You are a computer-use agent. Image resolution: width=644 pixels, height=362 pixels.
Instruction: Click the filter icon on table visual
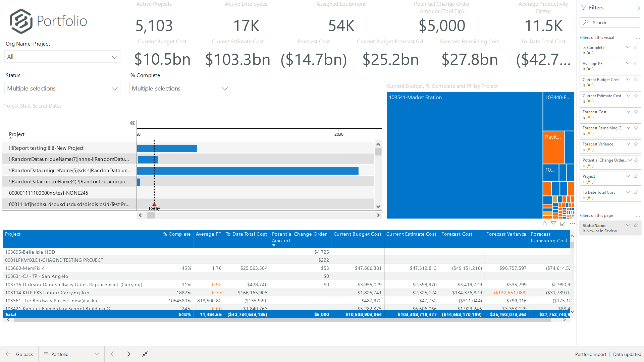coord(553,224)
